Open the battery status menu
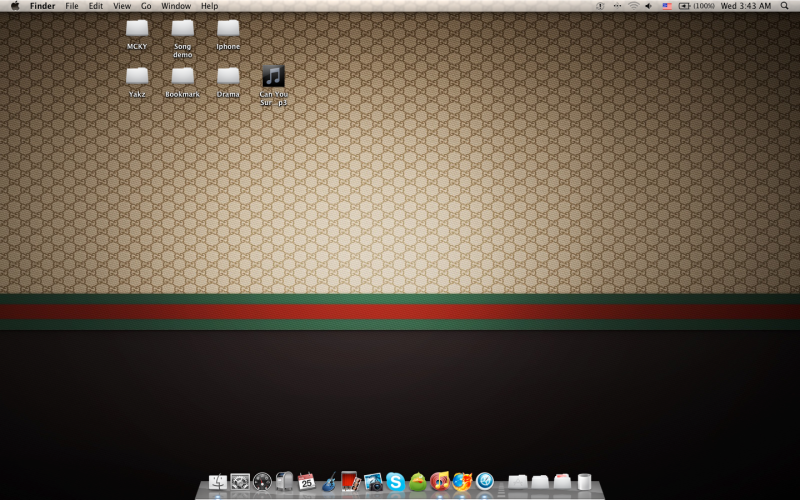 [x=684, y=6]
